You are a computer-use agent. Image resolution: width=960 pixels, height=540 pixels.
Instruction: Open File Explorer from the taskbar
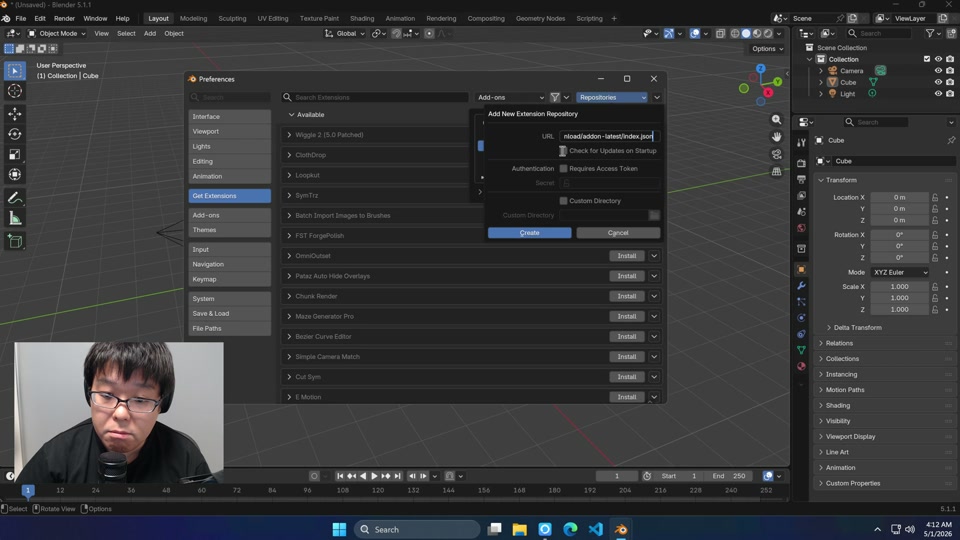[x=520, y=530]
